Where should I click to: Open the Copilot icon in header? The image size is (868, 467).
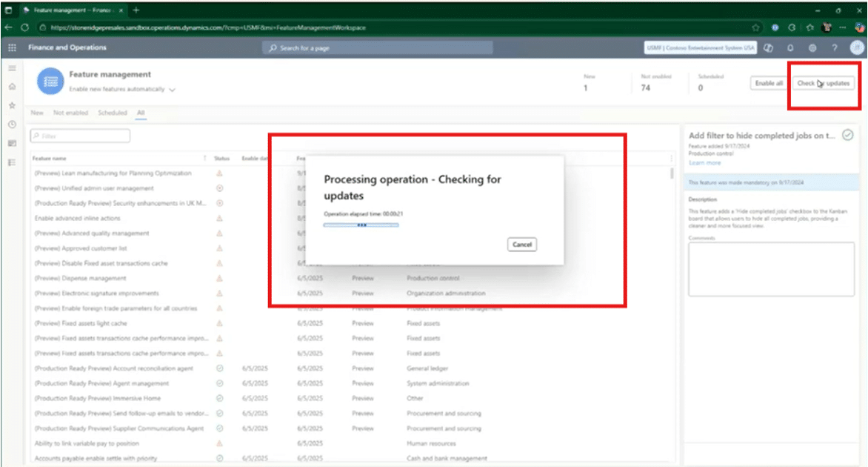click(769, 47)
